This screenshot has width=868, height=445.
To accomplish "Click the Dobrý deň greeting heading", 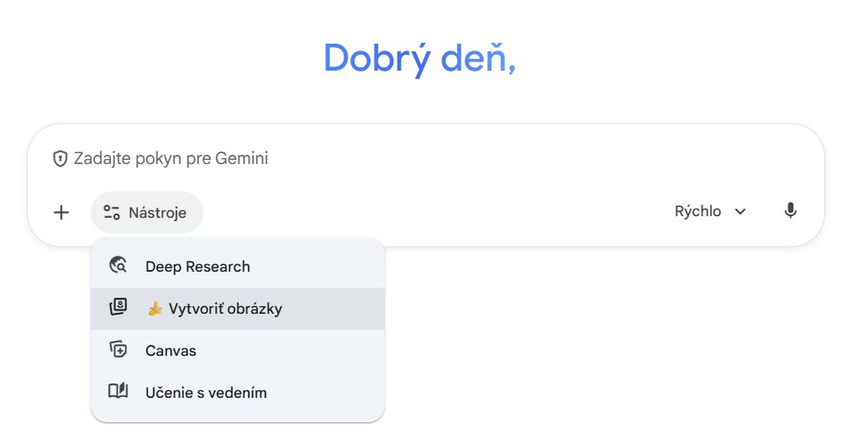I will coord(419,58).
